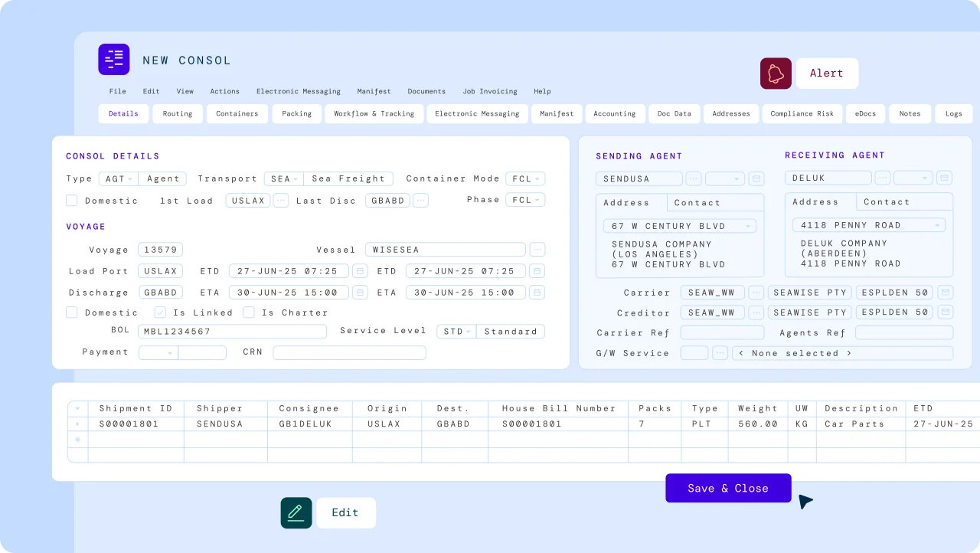
Task: Uncheck the Is Linked checkbox
Action: (160, 312)
